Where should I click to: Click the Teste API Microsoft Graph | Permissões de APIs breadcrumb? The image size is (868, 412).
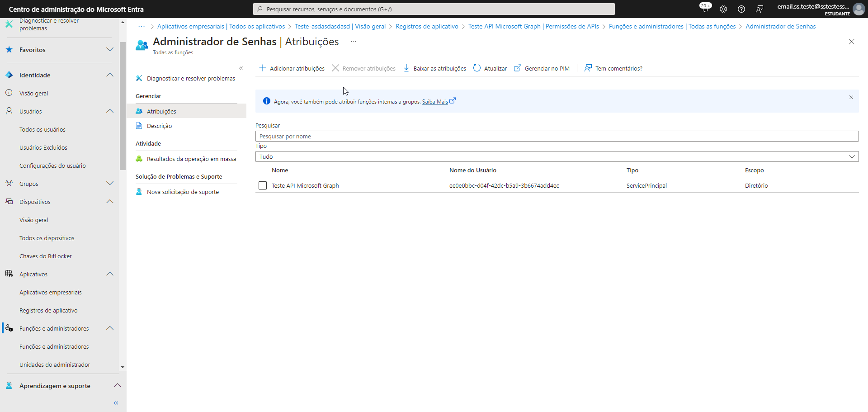533,26
